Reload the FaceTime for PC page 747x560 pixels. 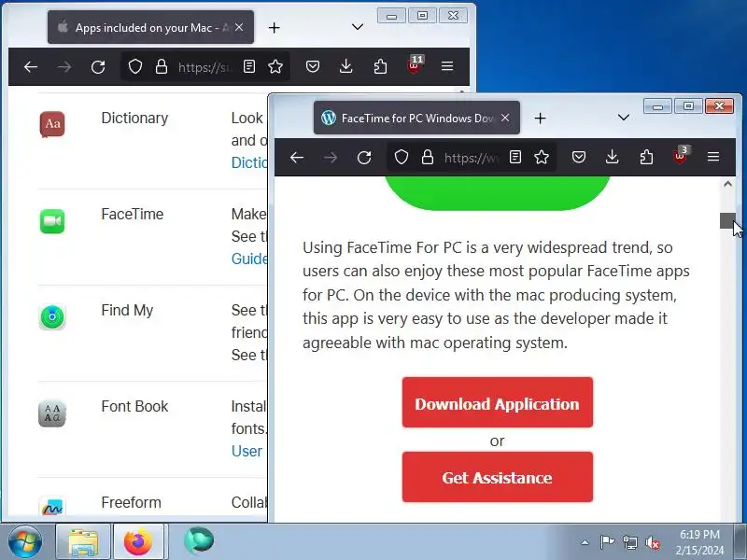364,157
